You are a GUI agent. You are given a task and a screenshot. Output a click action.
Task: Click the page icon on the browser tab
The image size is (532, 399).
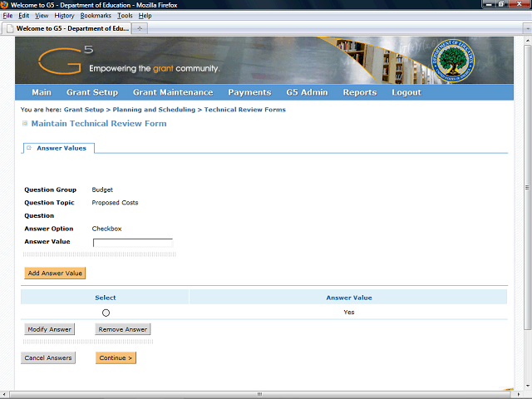coord(10,28)
